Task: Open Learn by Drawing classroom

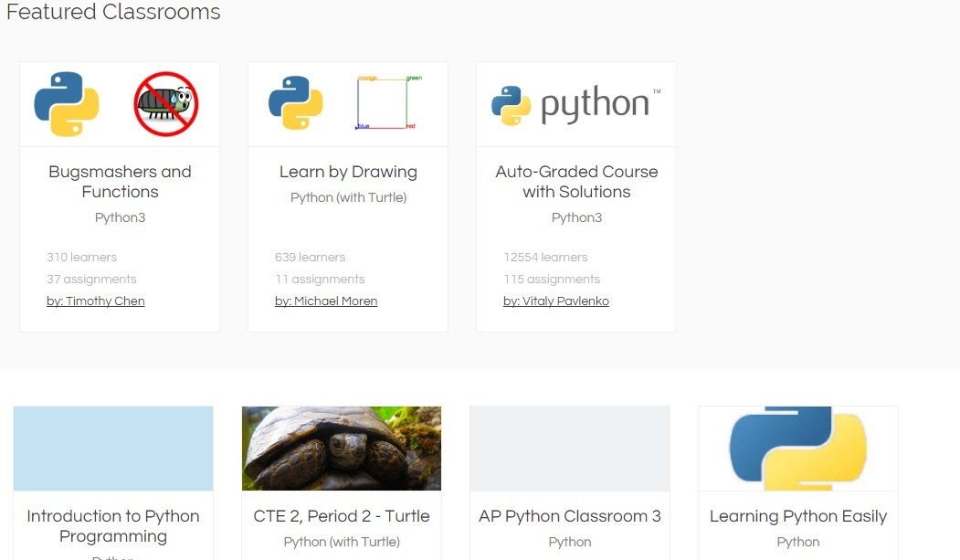Action: click(348, 172)
